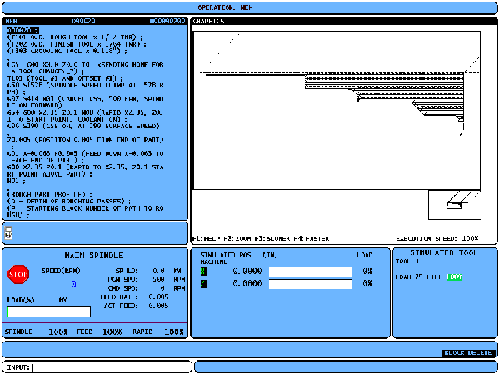This screenshot has width=500, height=375.
Task: Click the message bar right of INPUT
Action: coord(346,367)
